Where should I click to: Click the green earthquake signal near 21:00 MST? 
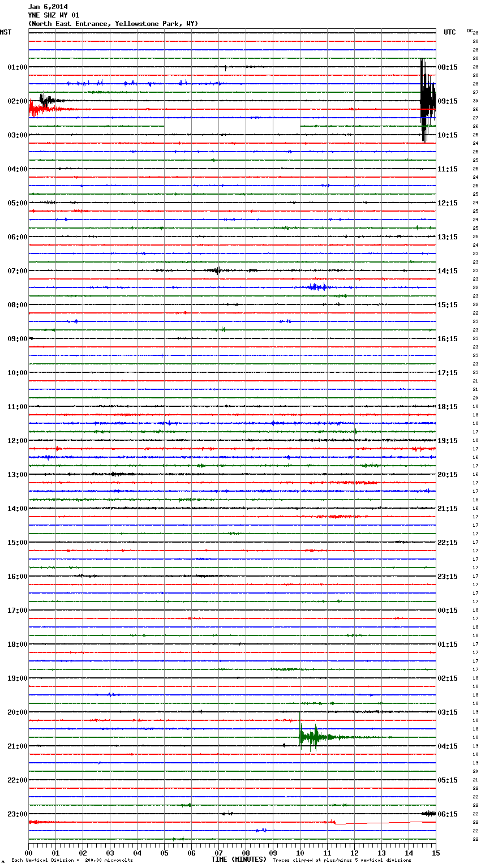click(x=317, y=737)
